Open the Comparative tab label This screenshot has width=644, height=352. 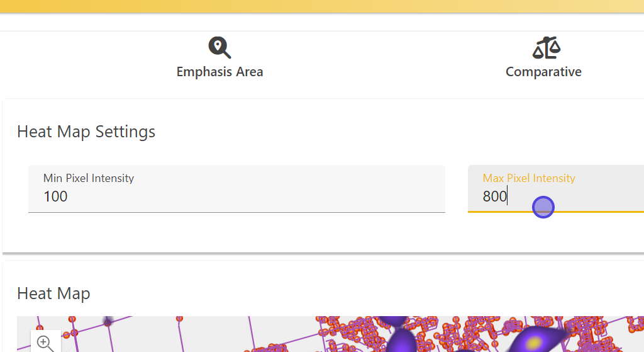543,72
